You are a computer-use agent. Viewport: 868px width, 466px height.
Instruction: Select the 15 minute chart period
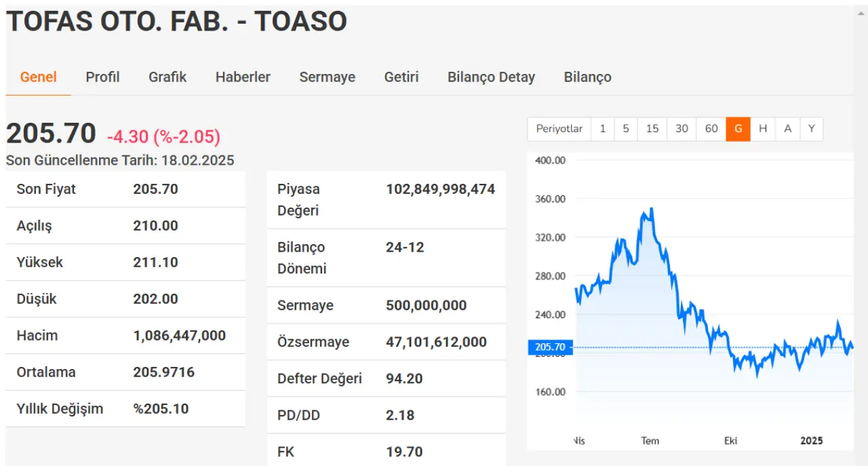point(652,129)
